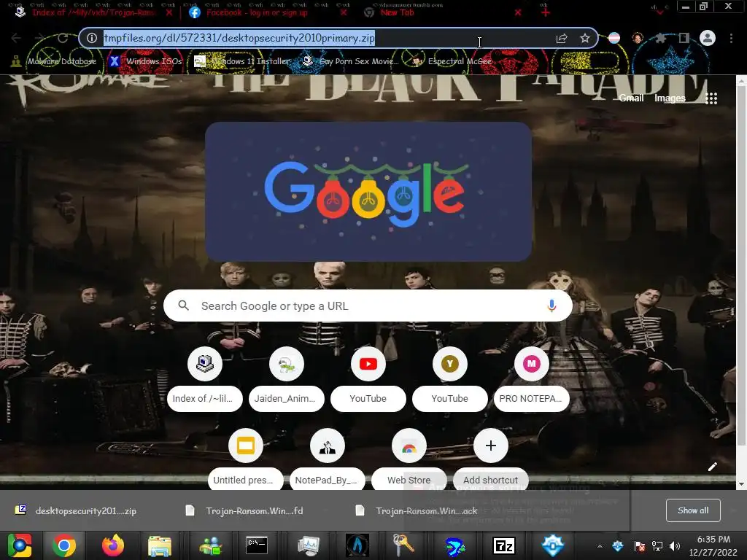Open the PRO NOTEPA... shortcut
Screen dimensions: 747x560
(x=532, y=380)
